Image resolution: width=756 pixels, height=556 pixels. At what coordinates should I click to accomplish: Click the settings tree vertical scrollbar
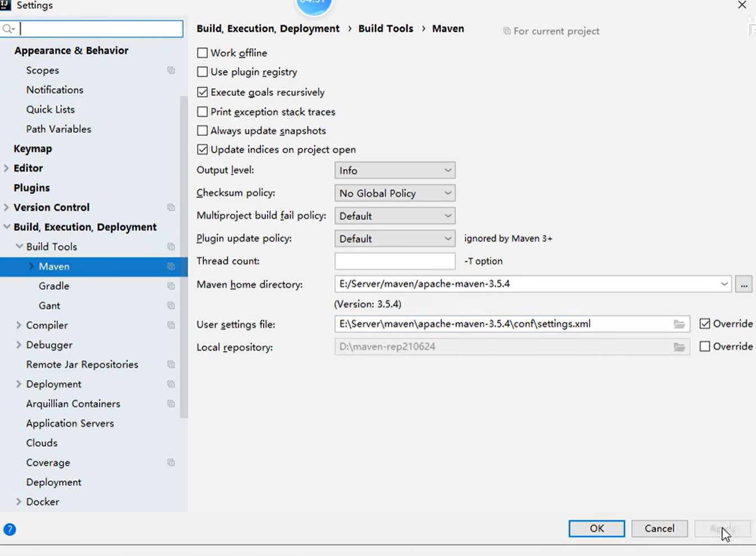tap(184, 257)
